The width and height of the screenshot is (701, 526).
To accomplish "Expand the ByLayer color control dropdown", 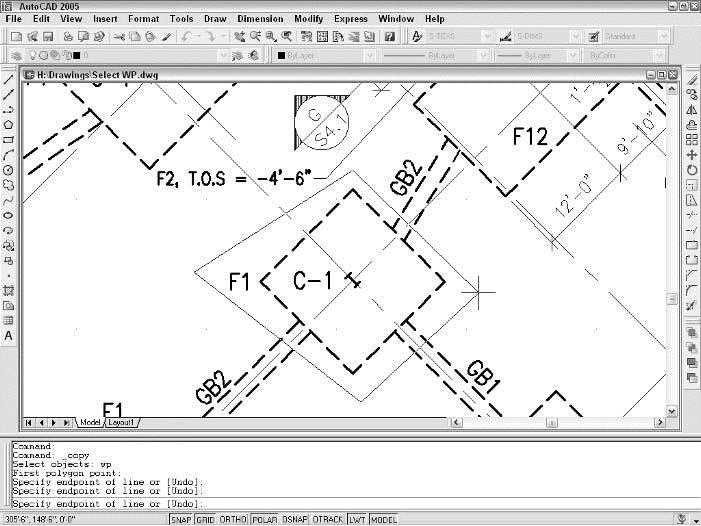I will tap(369, 55).
